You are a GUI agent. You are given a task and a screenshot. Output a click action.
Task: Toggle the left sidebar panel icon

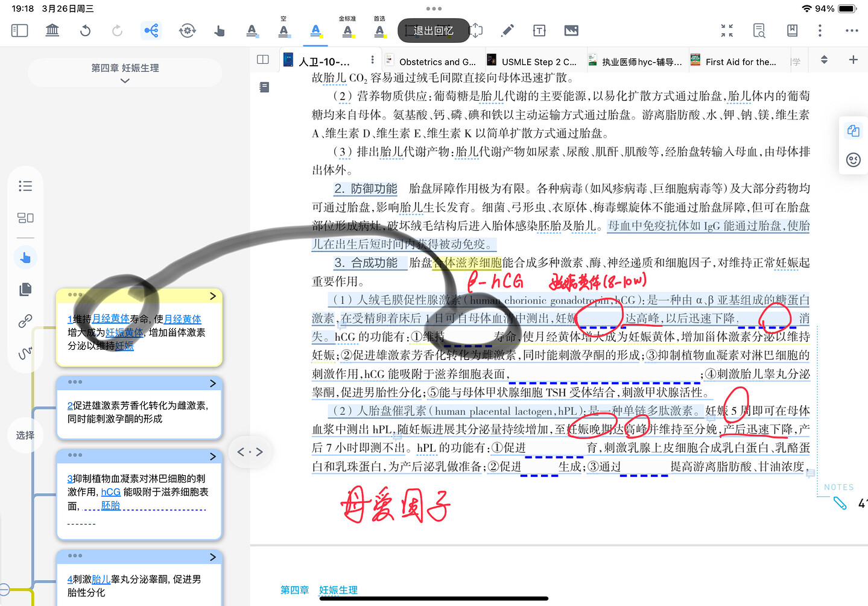pyautogui.click(x=19, y=30)
